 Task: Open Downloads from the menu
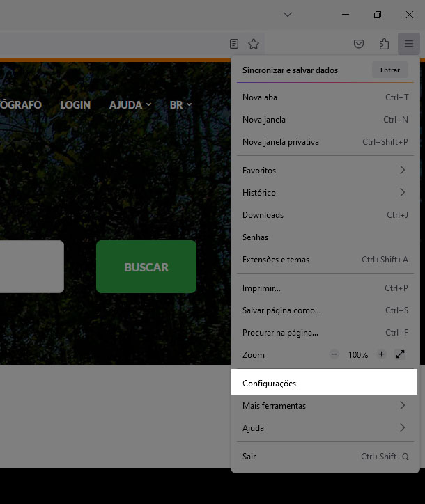(325, 214)
